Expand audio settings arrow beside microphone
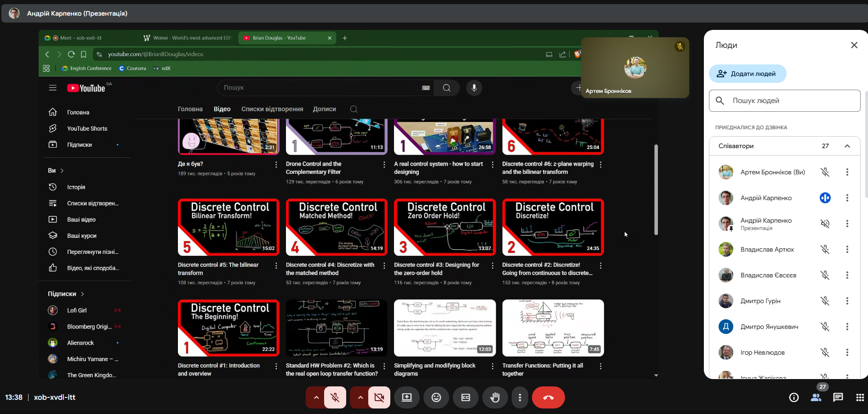The width and height of the screenshot is (868, 414). 316,397
